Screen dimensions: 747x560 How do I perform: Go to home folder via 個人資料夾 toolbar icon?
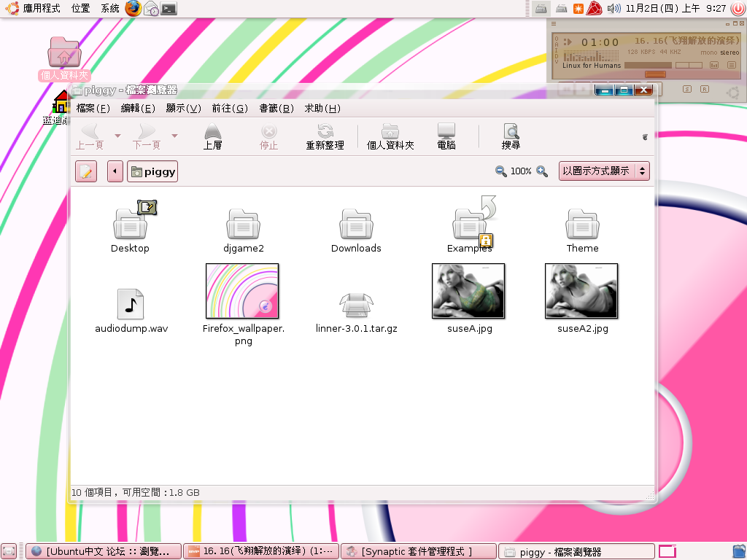[390, 136]
